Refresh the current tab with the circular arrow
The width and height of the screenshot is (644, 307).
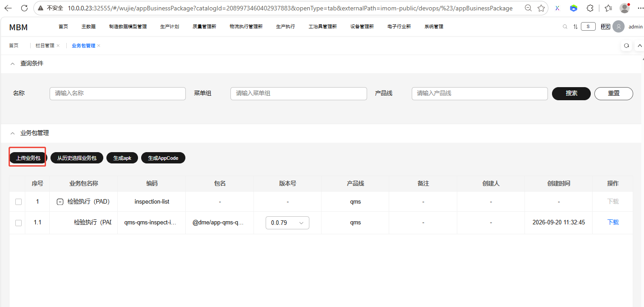pyautogui.click(x=626, y=46)
